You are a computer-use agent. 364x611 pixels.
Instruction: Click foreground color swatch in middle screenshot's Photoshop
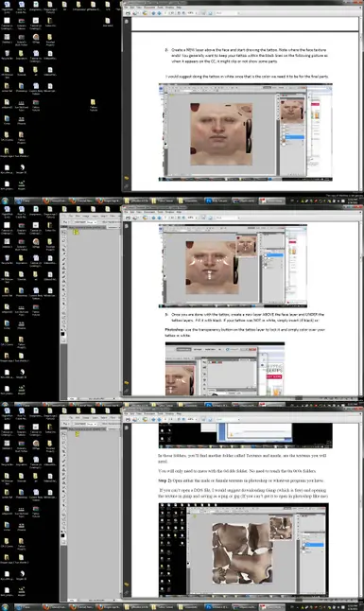[62, 334]
